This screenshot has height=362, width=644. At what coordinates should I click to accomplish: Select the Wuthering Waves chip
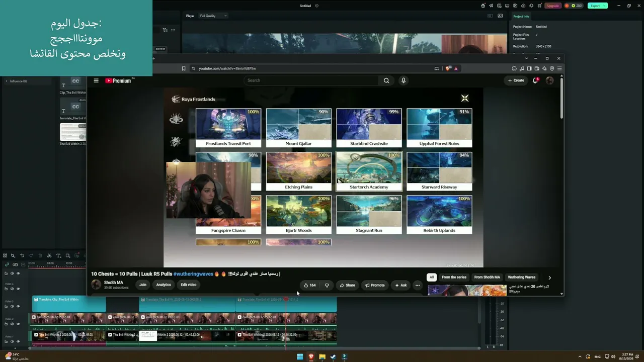pos(522,277)
